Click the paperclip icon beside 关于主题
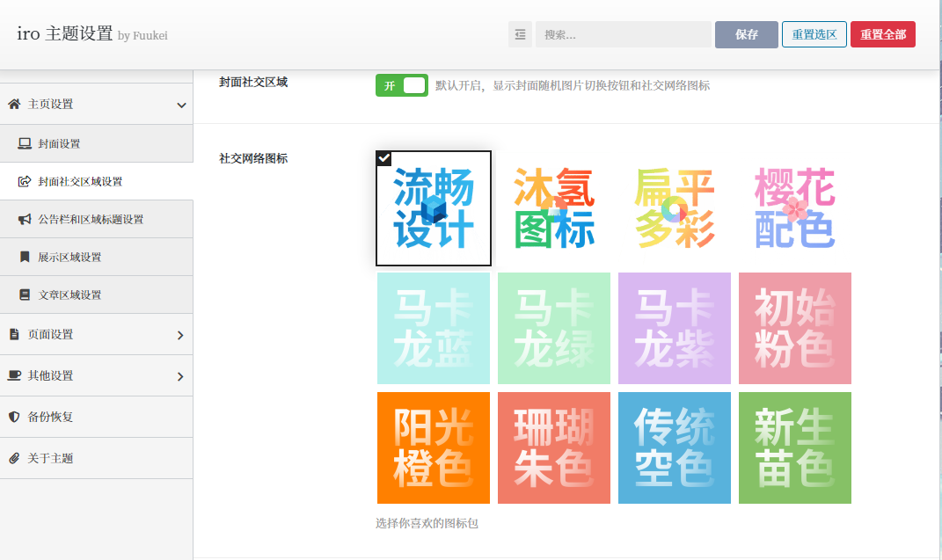Screen dimensions: 942x560 coord(14,458)
